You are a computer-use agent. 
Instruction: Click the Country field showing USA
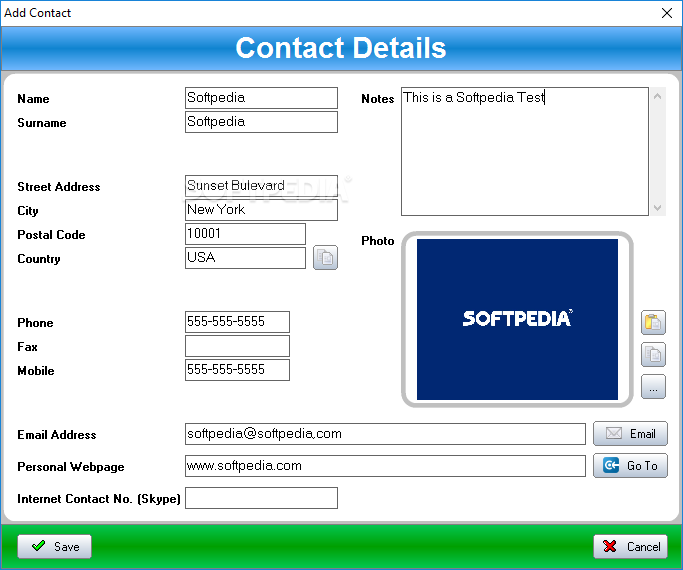245,258
